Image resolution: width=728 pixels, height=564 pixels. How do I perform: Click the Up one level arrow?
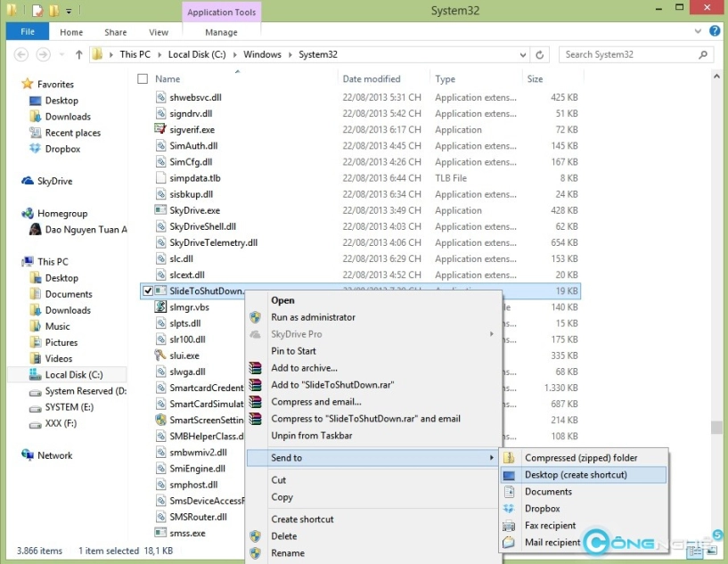[x=79, y=54]
